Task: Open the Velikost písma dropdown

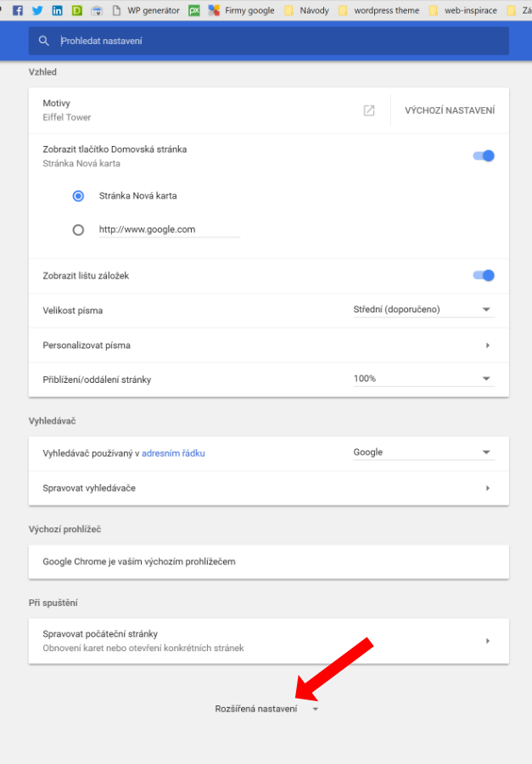Action: (424, 310)
